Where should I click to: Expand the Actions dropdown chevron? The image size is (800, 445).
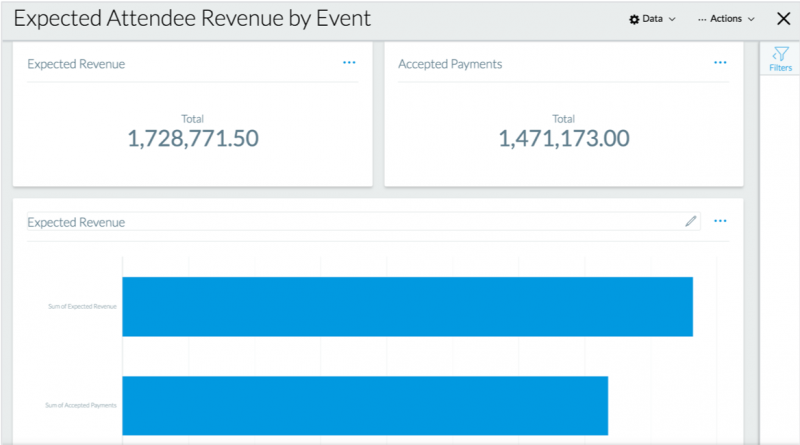click(x=751, y=19)
